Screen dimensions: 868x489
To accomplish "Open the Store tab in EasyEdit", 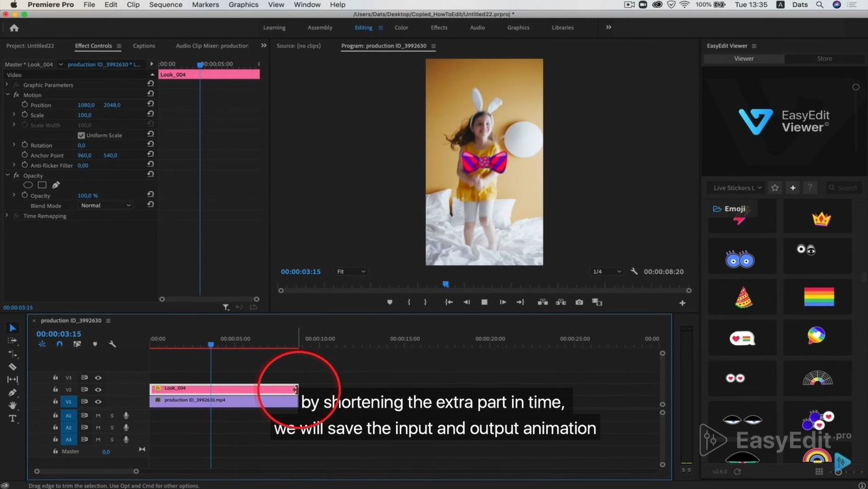I will click(x=824, y=58).
